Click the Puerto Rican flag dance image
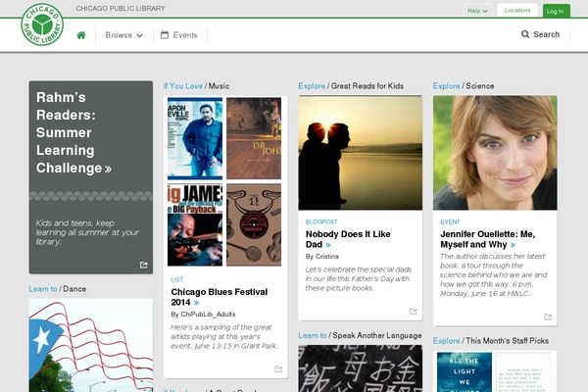588x392 pixels. point(91,345)
